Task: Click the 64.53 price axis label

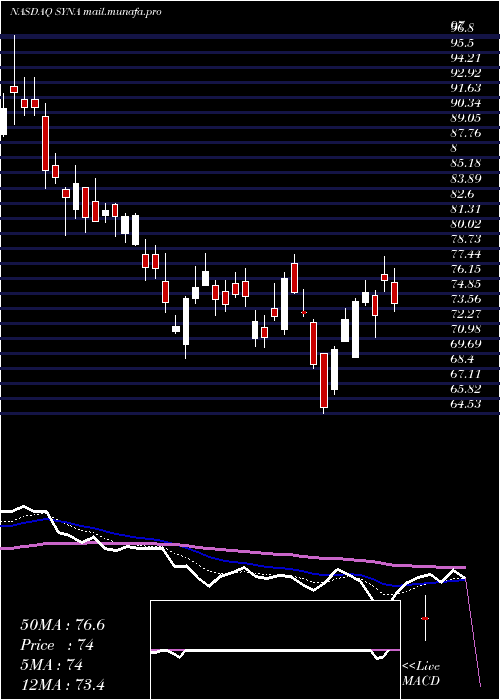Action: (x=467, y=406)
